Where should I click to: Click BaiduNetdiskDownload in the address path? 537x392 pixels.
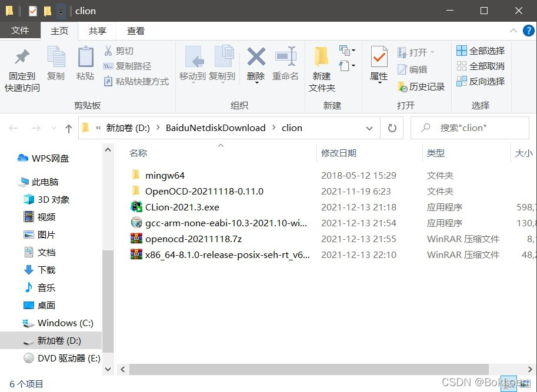pyautogui.click(x=216, y=128)
